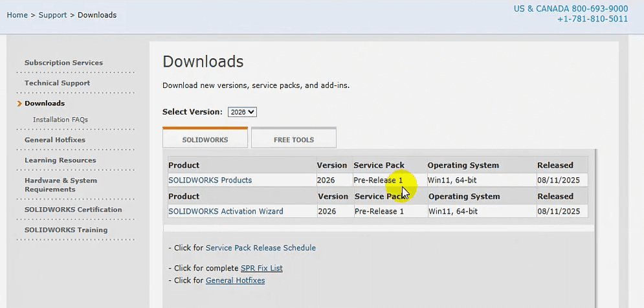Open SOLIDWORKS Training in sidebar

[66, 230]
